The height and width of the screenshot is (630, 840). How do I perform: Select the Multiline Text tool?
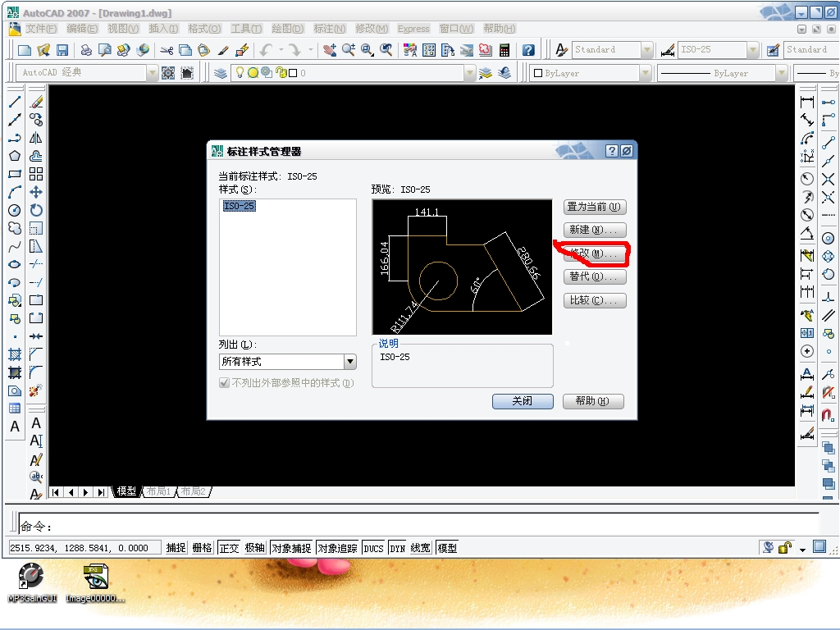[x=15, y=427]
